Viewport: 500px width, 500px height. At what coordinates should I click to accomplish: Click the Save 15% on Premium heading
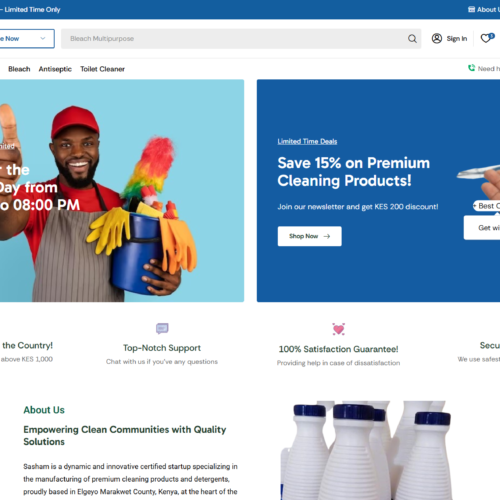coord(353,172)
